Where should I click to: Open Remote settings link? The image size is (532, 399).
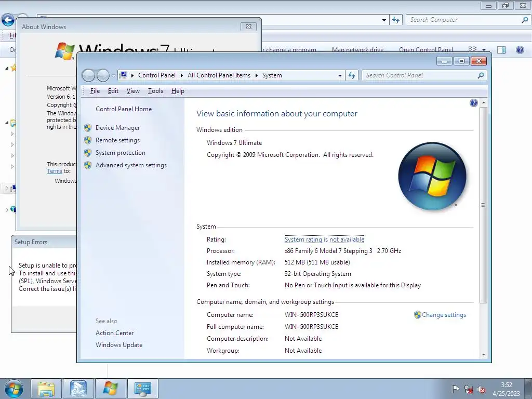[117, 140]
